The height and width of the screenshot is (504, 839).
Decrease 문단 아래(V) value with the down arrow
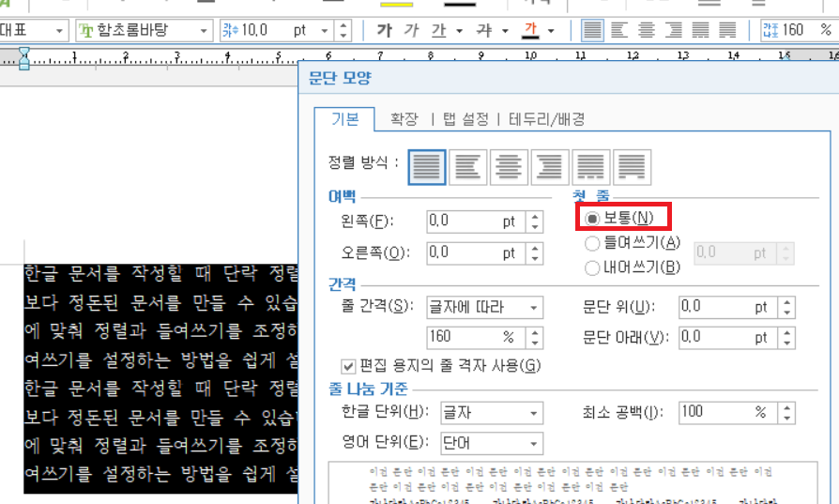(787, 343)
